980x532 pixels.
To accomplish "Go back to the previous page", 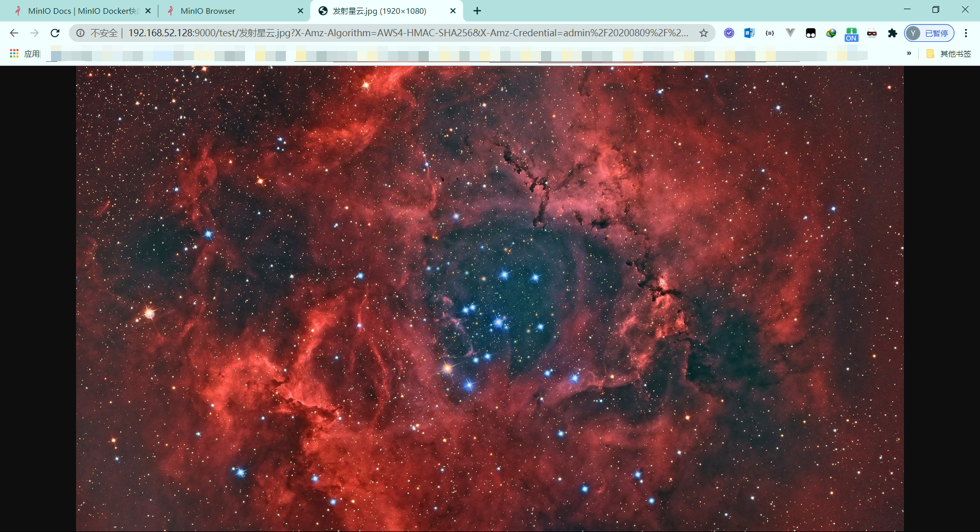I will [14, 33].
